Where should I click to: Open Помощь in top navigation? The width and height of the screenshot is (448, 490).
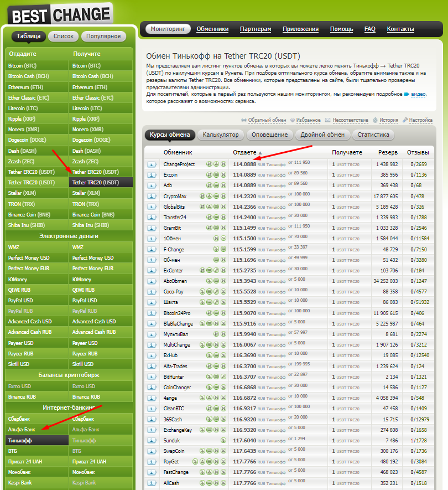click(342, 29)
